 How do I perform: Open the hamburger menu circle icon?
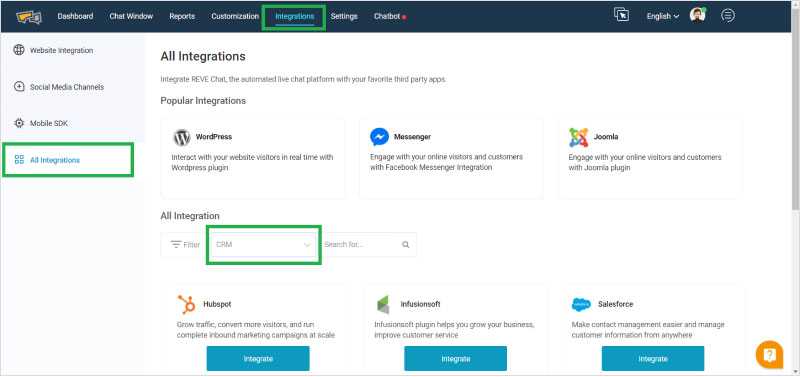coord(728,16)
